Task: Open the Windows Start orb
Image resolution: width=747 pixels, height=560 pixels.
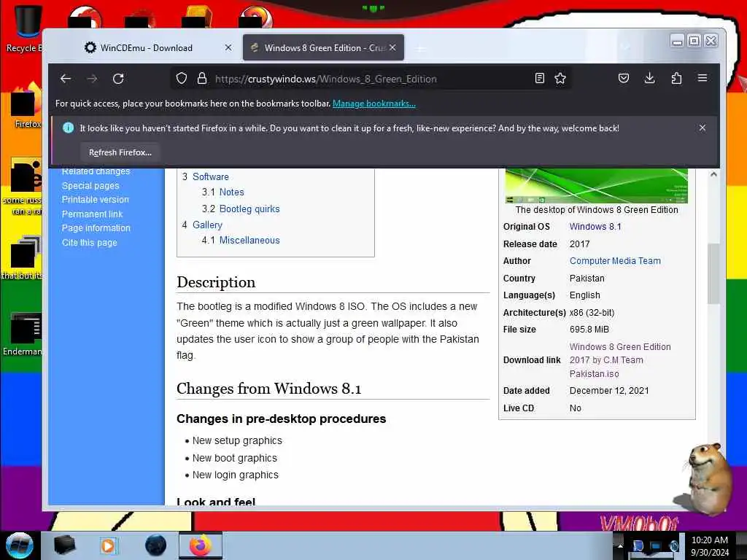Action: click(19, 545)
